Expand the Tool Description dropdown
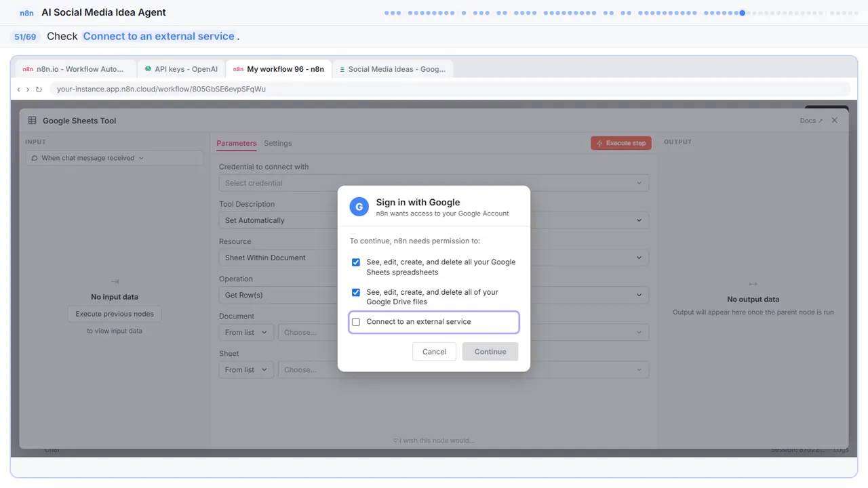The image size is (868, 488). [x=434, y=220]
